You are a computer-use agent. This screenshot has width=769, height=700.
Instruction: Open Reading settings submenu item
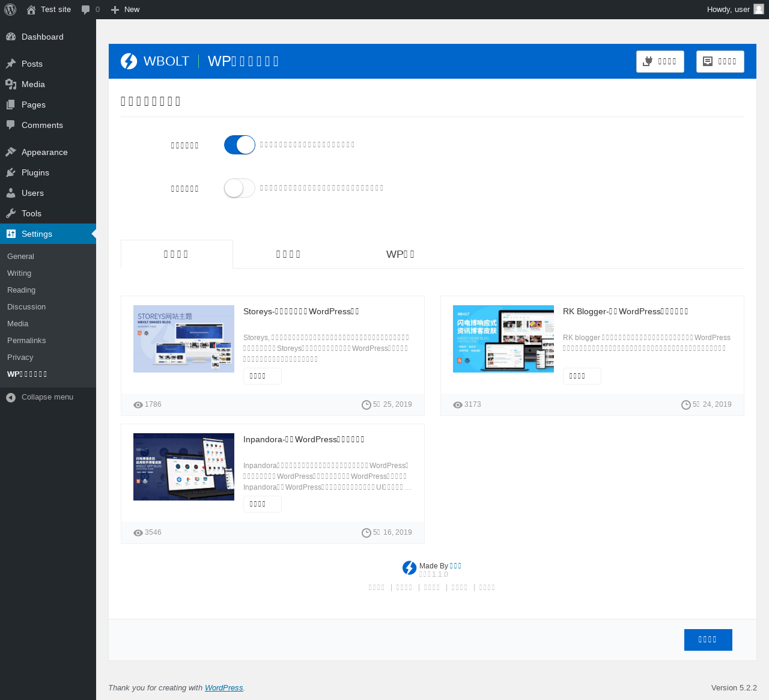[x=48, y=290]
